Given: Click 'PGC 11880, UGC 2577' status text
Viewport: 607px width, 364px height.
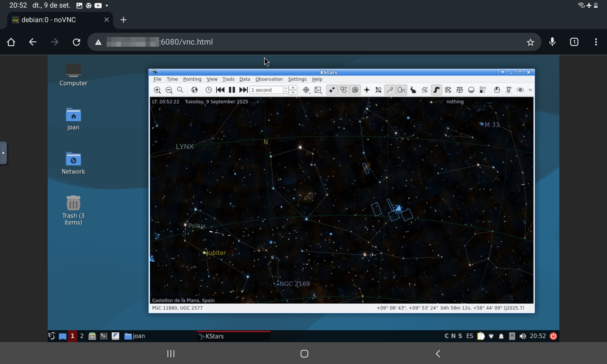Looking at the screenshot, I should coord(177,308).
